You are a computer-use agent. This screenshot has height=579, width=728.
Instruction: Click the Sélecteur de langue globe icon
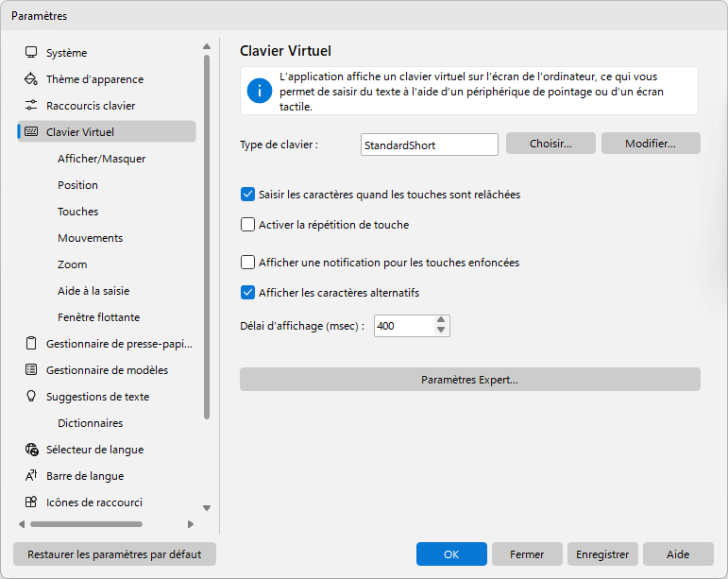click(x=31, y=450)
